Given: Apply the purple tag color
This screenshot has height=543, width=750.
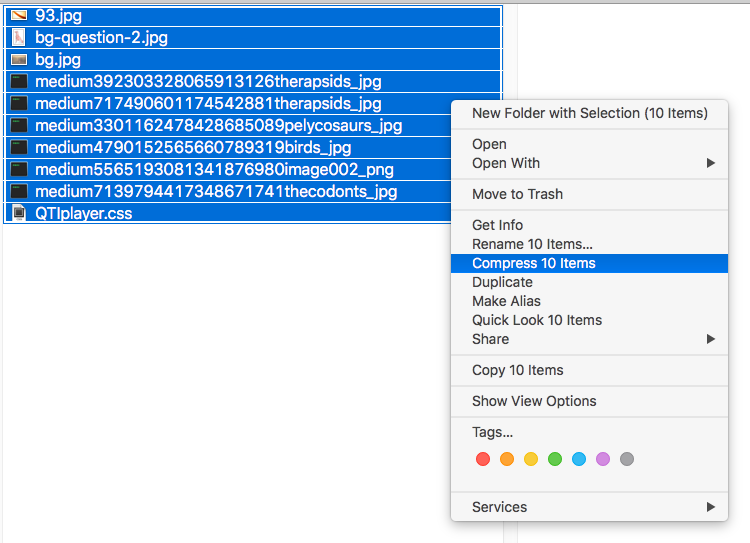Looking at the screenshot, I should [603, 459].
